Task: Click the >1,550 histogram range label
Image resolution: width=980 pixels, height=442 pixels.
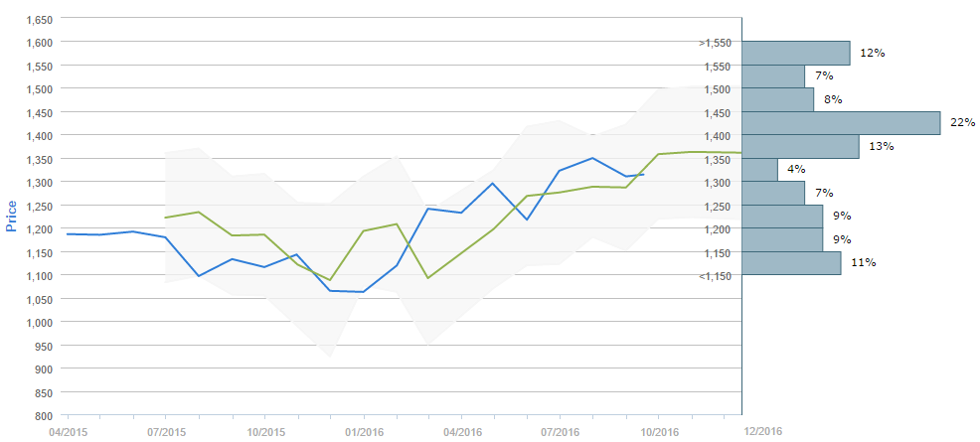Action: point(715,43)
